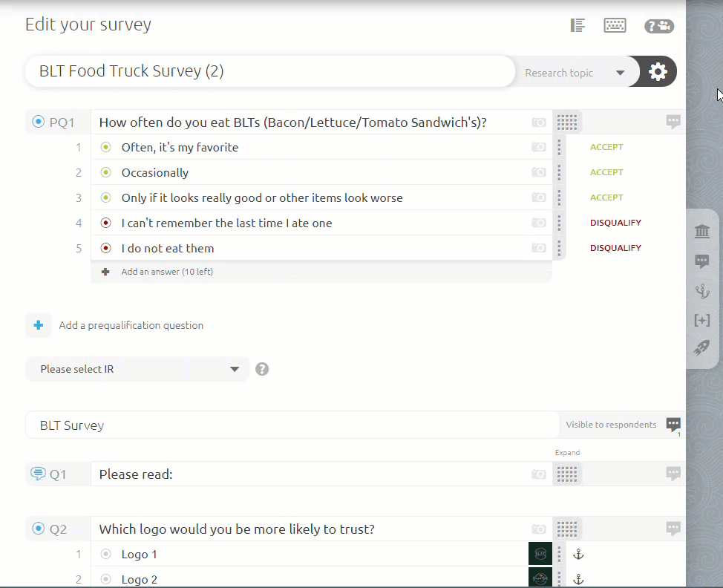Click 'Add an answer (10 left)'
Screen dimensions: 723x588
coord(166,272)
